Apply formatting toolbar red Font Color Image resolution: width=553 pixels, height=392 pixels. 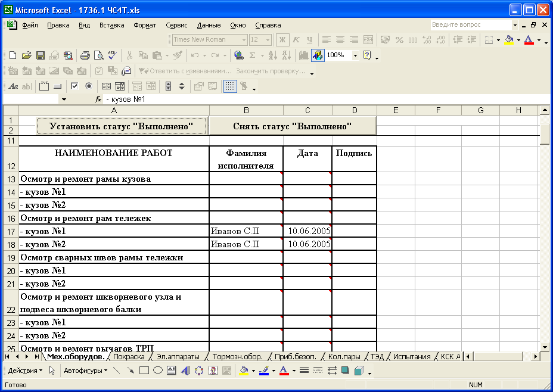529,40
